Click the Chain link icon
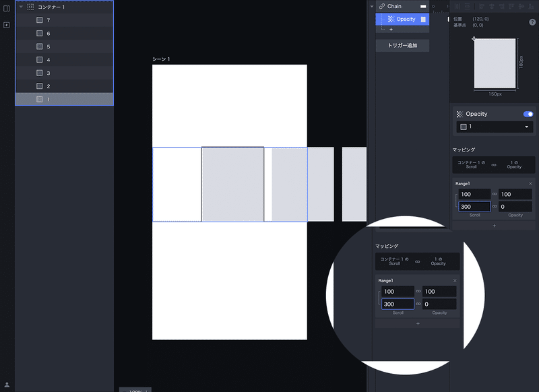The width and height of the screenshot is (539, 392). tap(382, 6)
